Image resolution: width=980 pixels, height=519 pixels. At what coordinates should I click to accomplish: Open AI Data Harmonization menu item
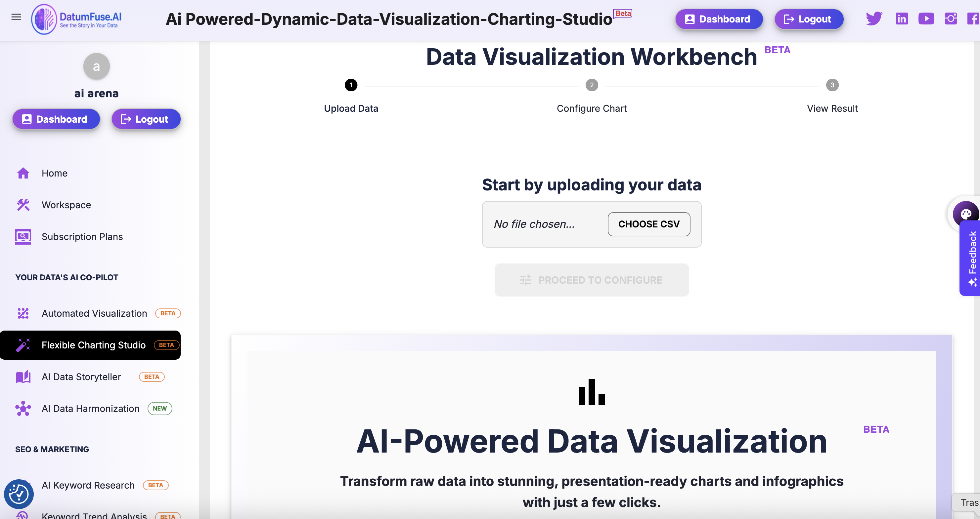(x=91, y=408)
